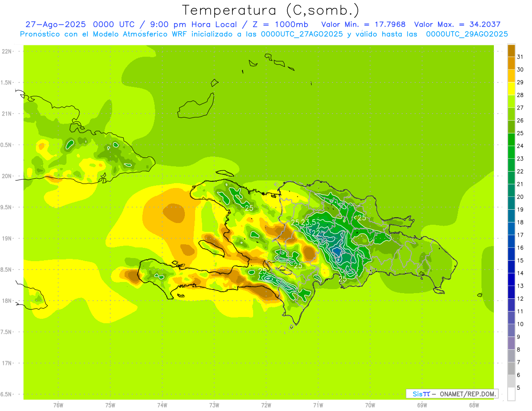Viewport: 532px width, 411px height.
Task: Click the "70W" longitude label
Action: click(x=370, y=405)
